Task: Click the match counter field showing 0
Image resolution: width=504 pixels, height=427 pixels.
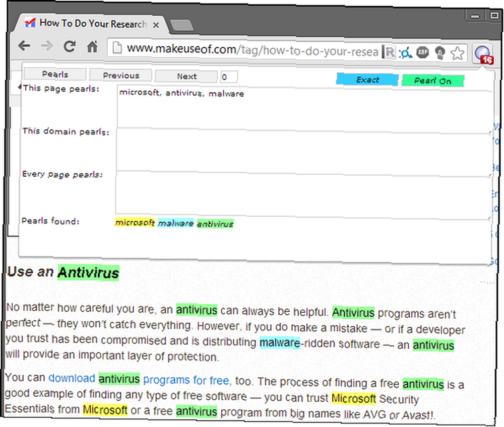Action: pyautogui.click(x=229, y=77)
